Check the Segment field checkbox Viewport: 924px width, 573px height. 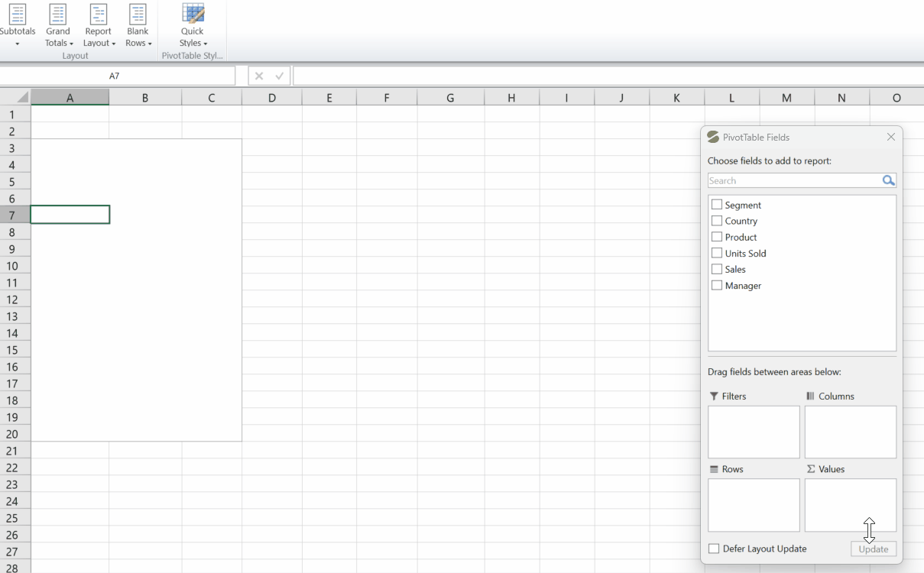click(717, 204)
